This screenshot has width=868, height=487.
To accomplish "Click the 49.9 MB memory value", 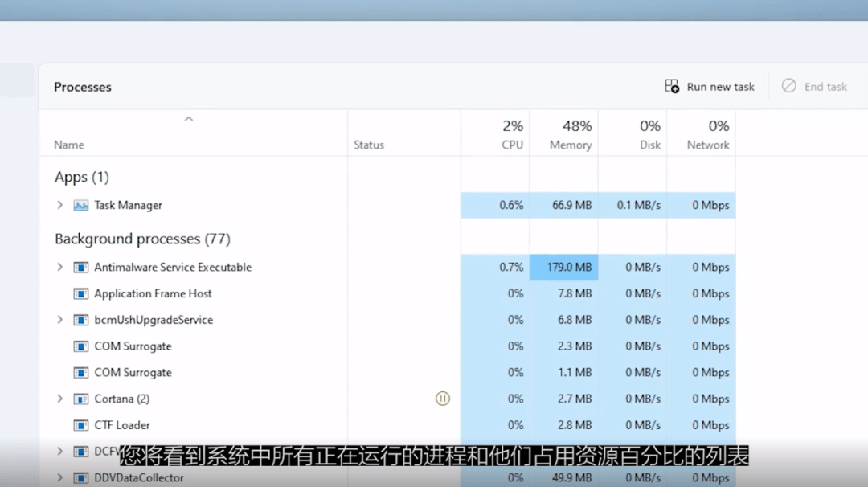I will coord(571,477).
